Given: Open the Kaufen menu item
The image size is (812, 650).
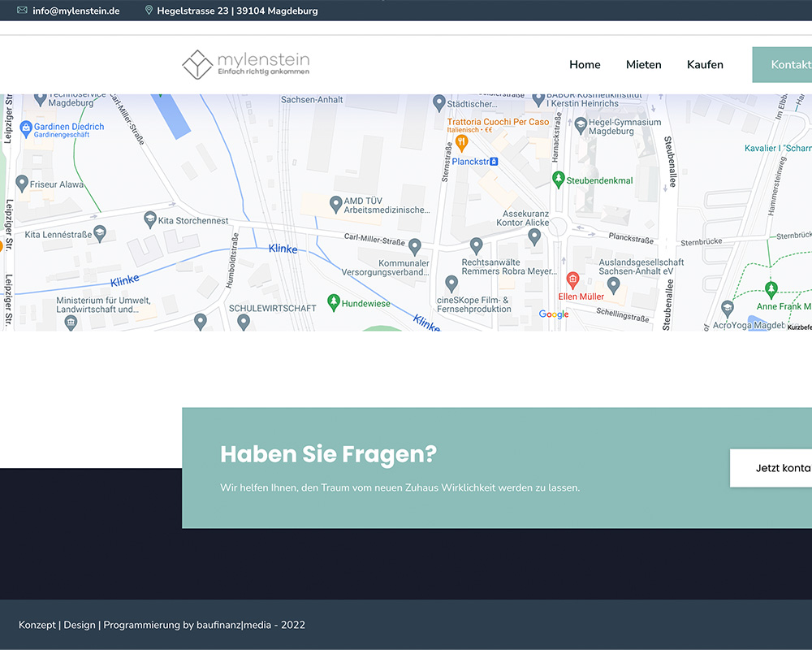Looking at the screenshot, I should point(705,65).
